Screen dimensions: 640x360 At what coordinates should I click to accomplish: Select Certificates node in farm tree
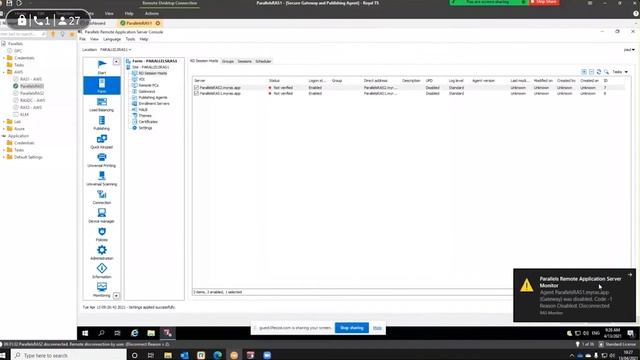(x=148, y=122)
